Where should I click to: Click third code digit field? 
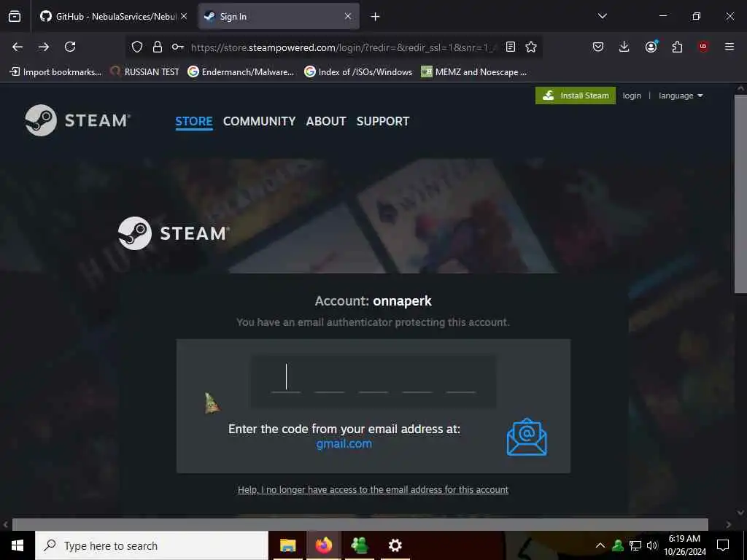point(373,378)
